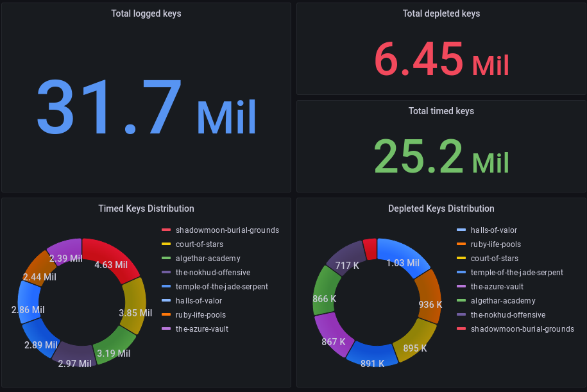Pick orange swatch beside ruby-life-pools in Timed Keys legend
The height and width of the screenshot is (392, 587).
pyautogui.click(x=166, y=315)
